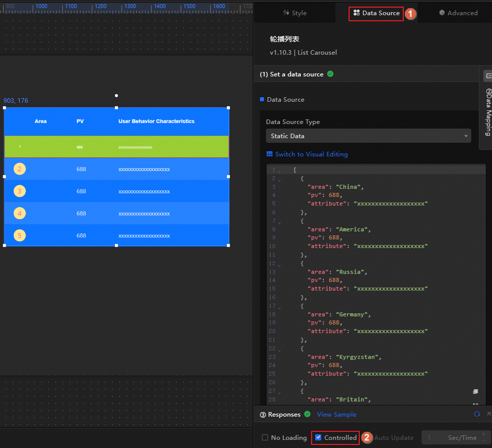Click Switch to Visual Editing link

(x=311, y=154)
